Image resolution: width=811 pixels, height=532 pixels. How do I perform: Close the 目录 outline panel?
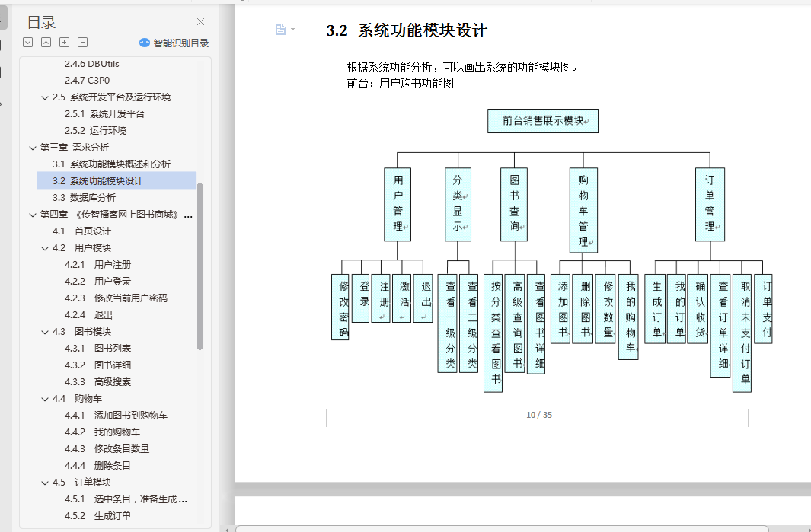pos(201,22)
